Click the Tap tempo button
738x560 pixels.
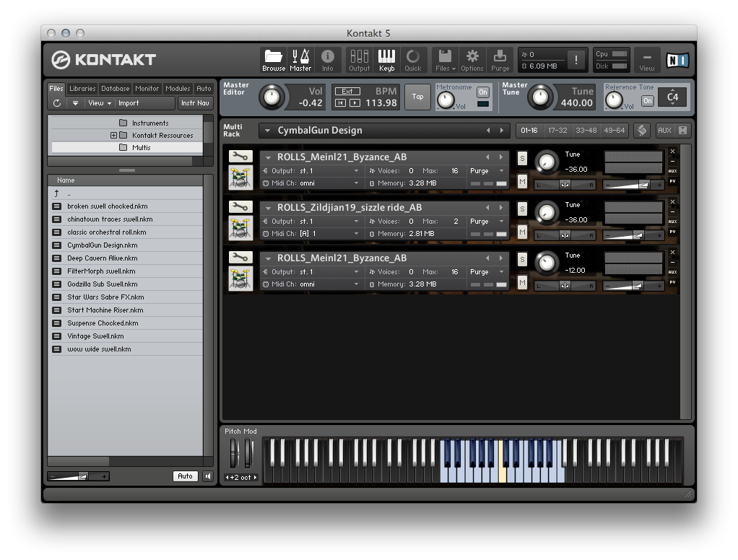(417, 97)
